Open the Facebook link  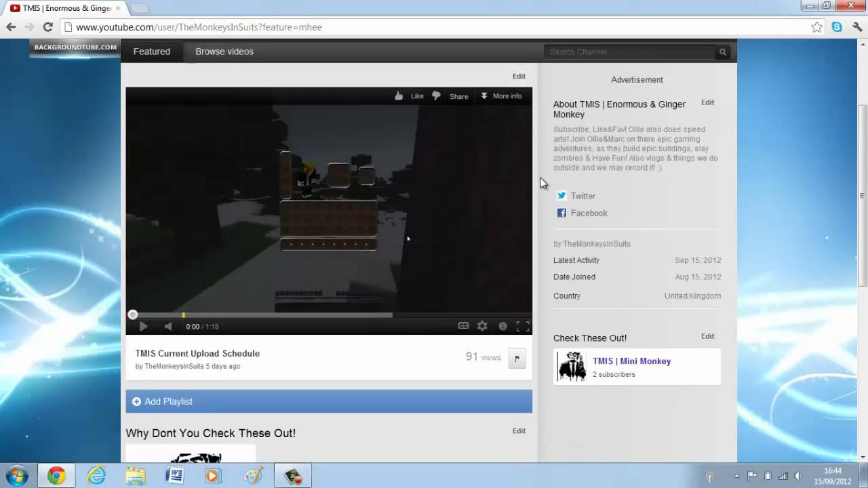(x=589, y=213)
